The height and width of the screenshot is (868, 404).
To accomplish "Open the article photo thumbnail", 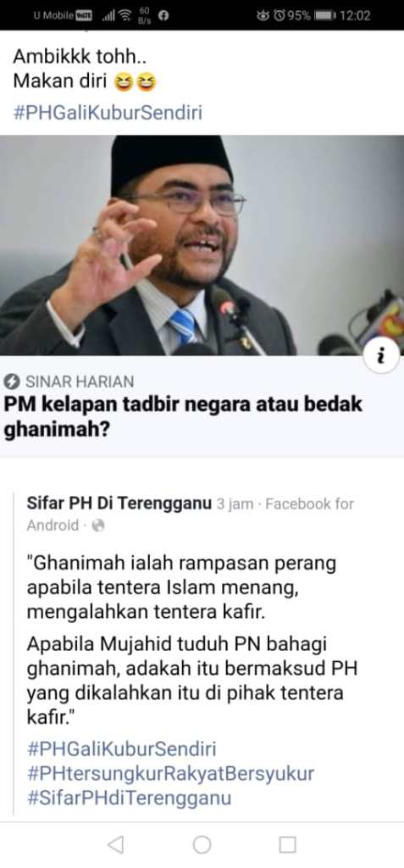I will click(x=202, y=245).
